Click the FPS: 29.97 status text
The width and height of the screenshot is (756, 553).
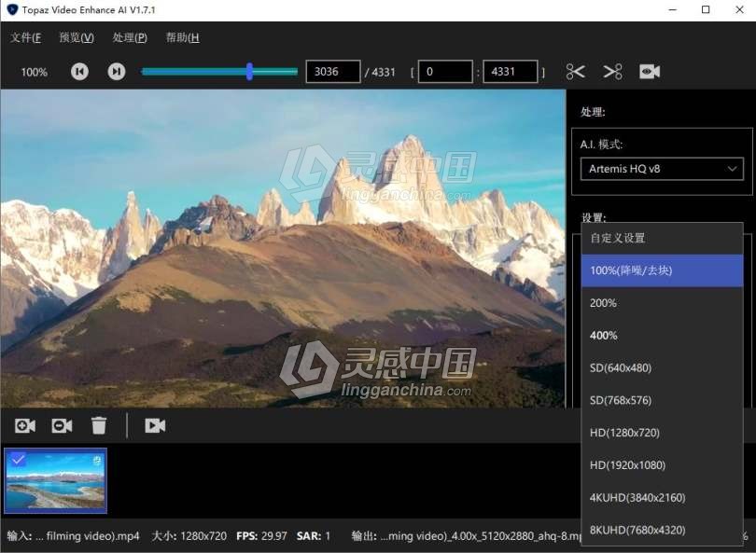tap(261, 536)
